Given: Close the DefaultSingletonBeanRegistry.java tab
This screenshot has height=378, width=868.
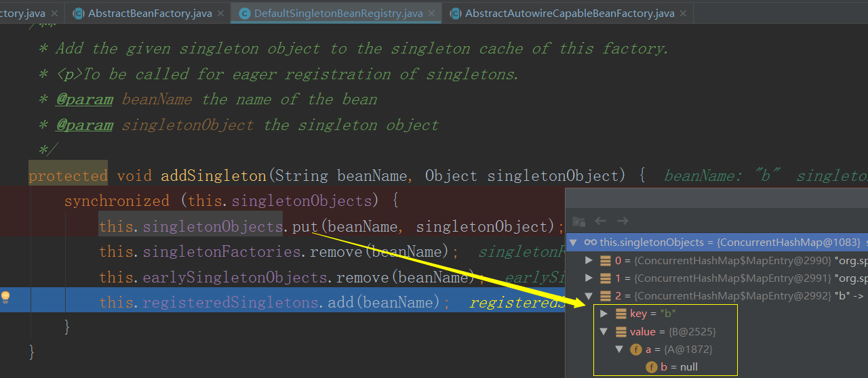Looking at the screenshot, I should tap(431, 14).
